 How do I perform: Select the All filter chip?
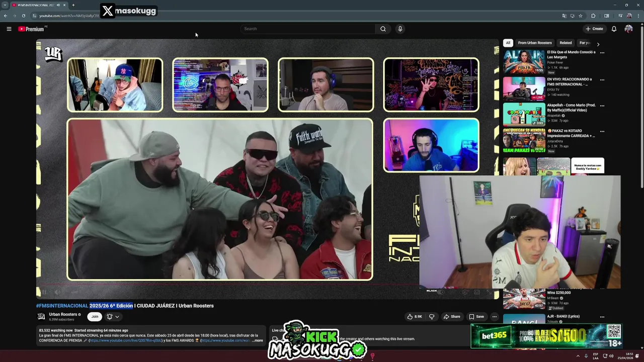[508, 43]
